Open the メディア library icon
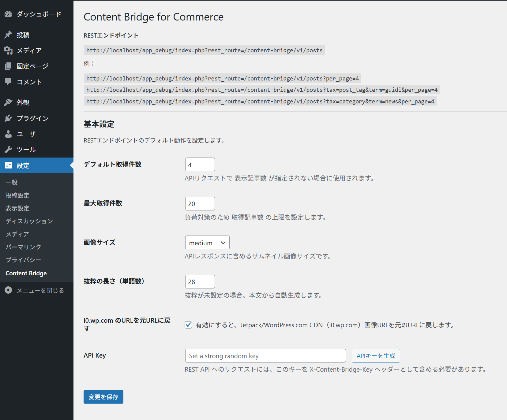The image size is (507, 420). [8, 50]
